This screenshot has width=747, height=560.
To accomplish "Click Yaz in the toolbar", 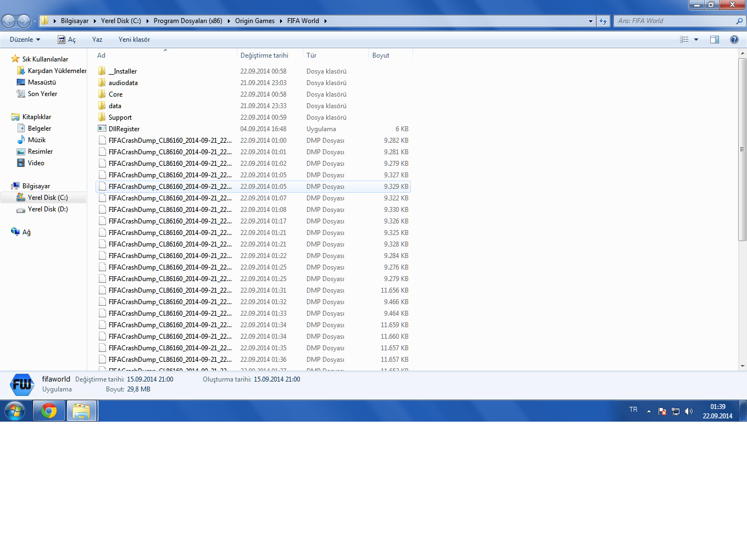I will pos(97,40).
